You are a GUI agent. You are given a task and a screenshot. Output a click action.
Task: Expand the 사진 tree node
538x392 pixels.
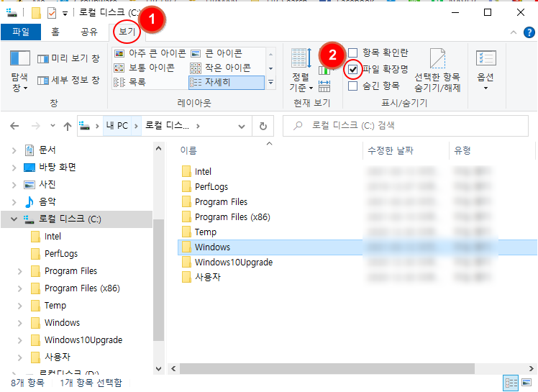(14, 185)
